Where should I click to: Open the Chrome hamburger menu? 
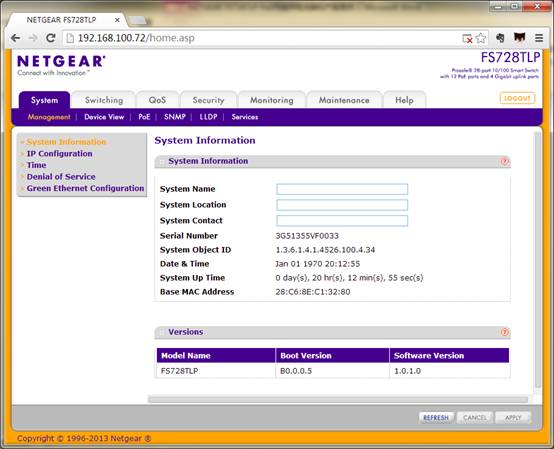pos(539,38)
